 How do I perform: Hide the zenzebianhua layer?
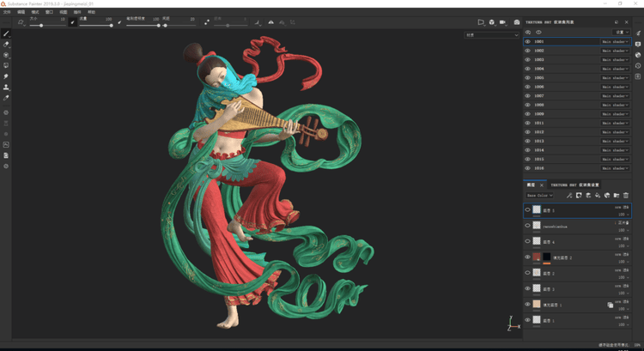point(527,226)
